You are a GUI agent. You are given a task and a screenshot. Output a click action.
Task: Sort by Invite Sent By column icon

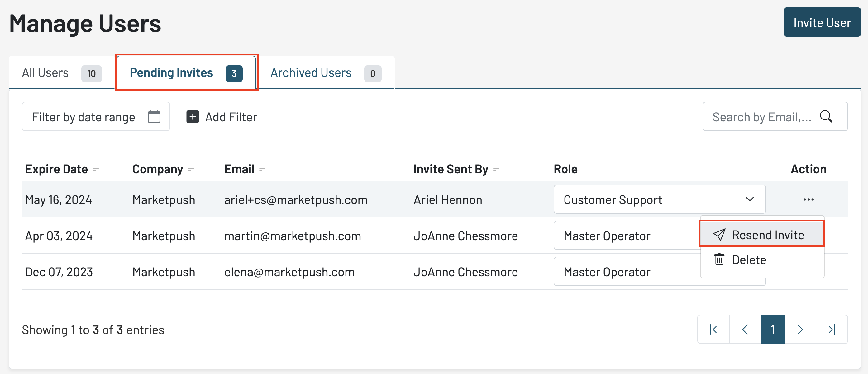pos(497,168)
